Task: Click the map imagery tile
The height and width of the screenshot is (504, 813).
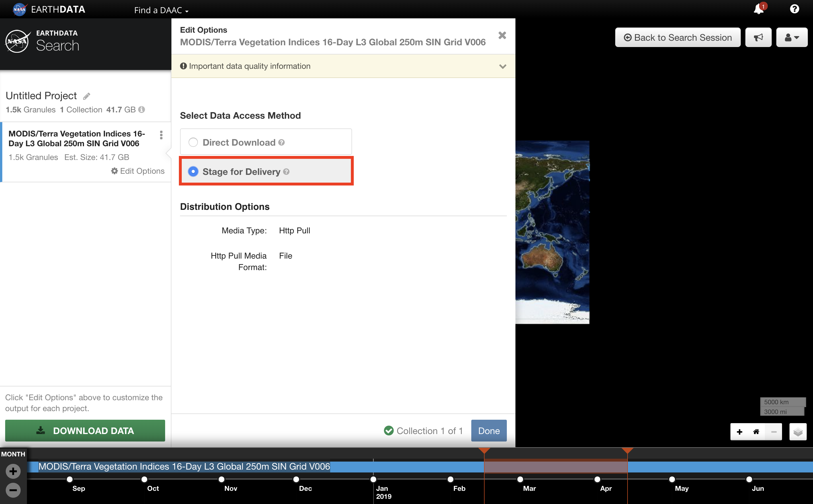Action: point(552,232)
